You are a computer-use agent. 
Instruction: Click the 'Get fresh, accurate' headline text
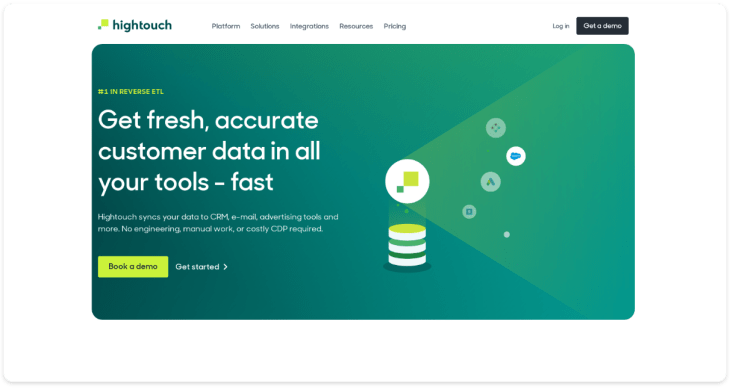(208, 120)
